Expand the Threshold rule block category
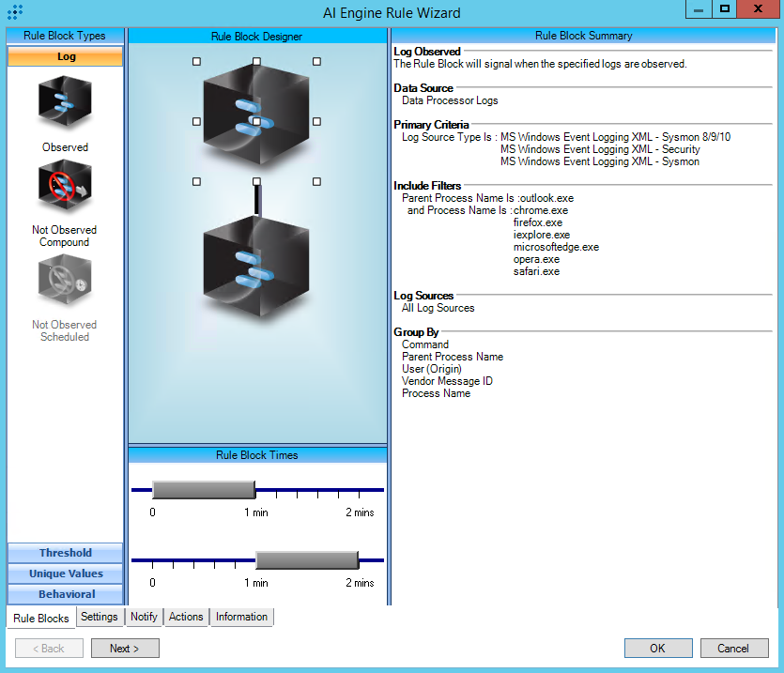Screen dimensions: 784x673 coord(66,553)
